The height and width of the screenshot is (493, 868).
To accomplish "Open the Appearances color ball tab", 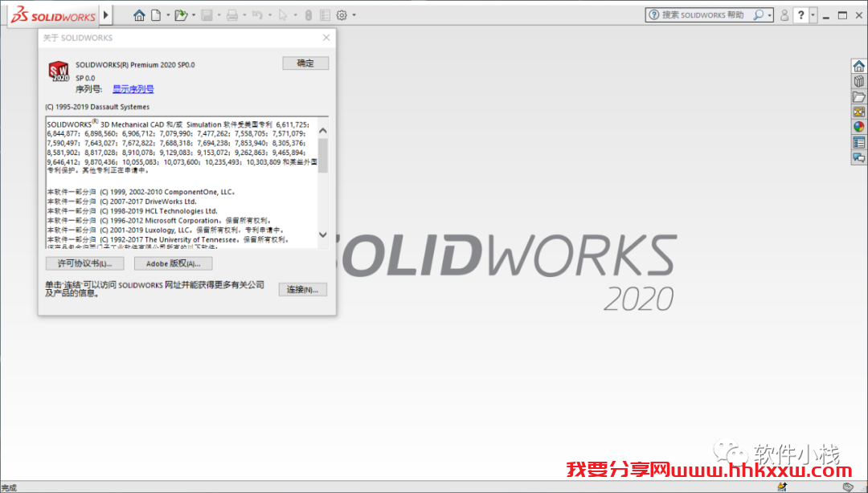I will 858,127.
